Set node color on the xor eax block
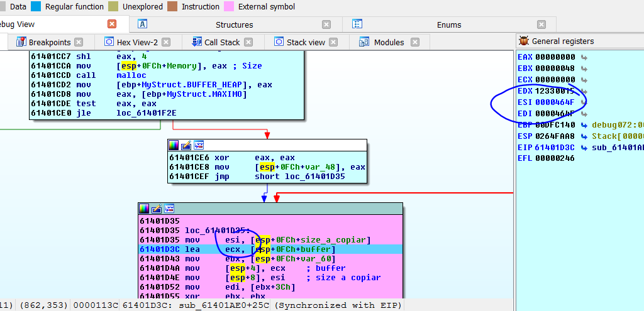This screenshot has height=311, width=644. 175,145
